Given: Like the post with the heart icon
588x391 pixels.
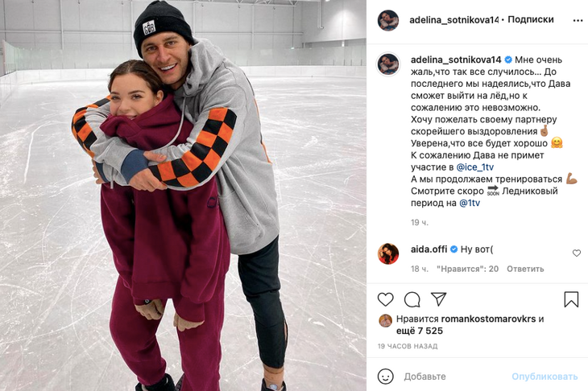Looking at the screenshot, I should [x=385, y=299].
